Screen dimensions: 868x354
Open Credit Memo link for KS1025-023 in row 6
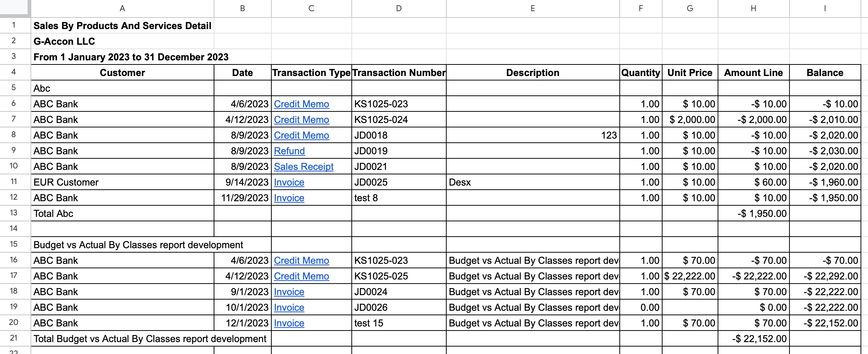coord(301,104)
